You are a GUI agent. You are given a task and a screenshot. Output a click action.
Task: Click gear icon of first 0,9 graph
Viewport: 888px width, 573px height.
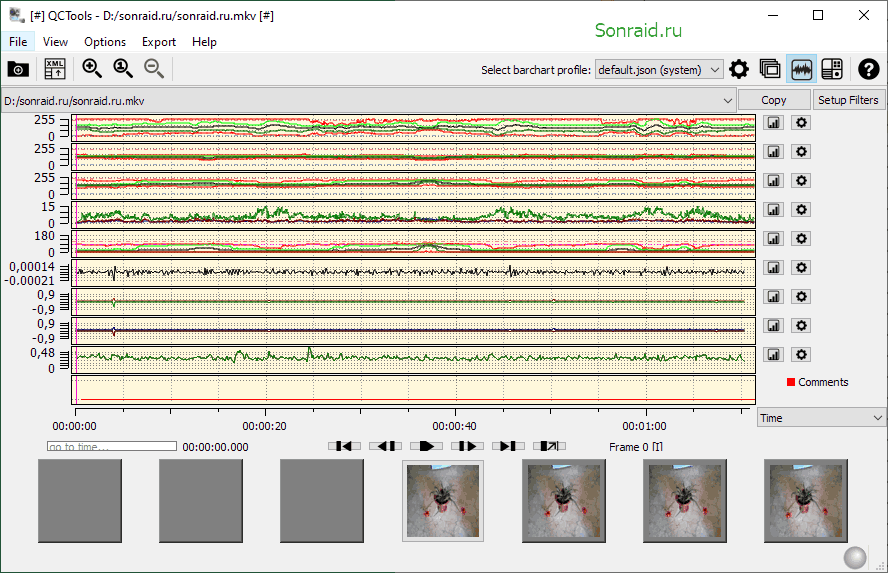801,296
